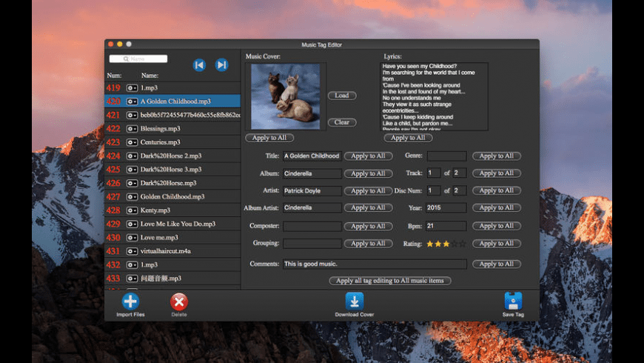
Task: Focus the Composer text field
Action: coord(312,226)
